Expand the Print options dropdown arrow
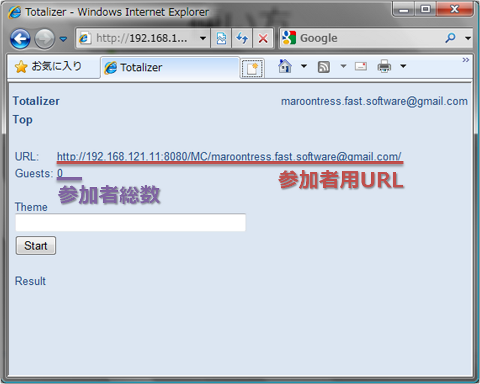This screenshot has width=480, height=384. 403,66
